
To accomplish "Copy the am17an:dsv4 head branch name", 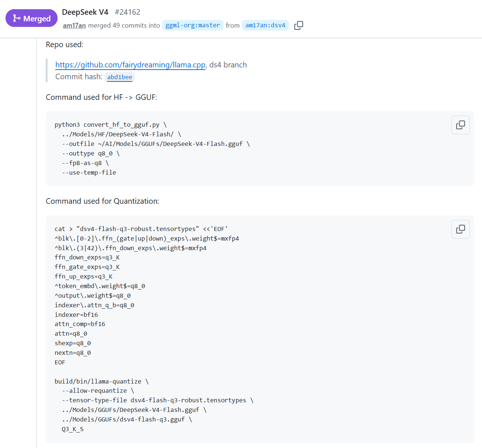I will click(x=299, y=25).
